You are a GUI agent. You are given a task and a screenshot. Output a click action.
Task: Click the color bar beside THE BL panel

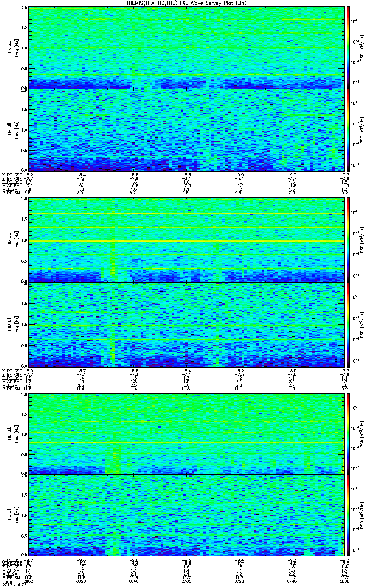click(348, 433)
